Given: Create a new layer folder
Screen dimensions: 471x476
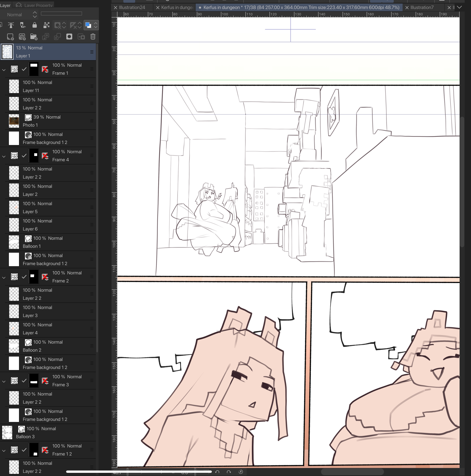Looking at the screenshot, I should (34, 37).
